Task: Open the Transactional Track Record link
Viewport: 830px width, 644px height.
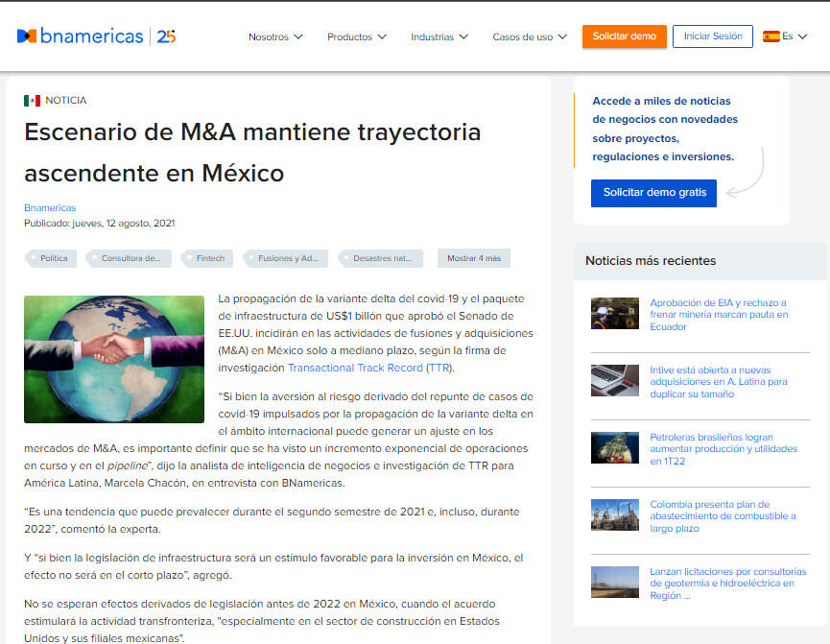Action: coord(355,368)
